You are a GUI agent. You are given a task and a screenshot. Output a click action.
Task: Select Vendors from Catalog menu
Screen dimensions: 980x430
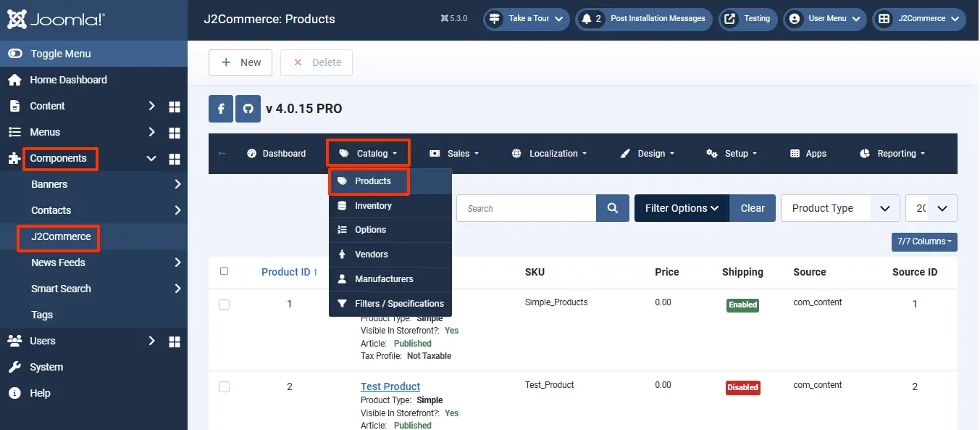tap(390, 255)
